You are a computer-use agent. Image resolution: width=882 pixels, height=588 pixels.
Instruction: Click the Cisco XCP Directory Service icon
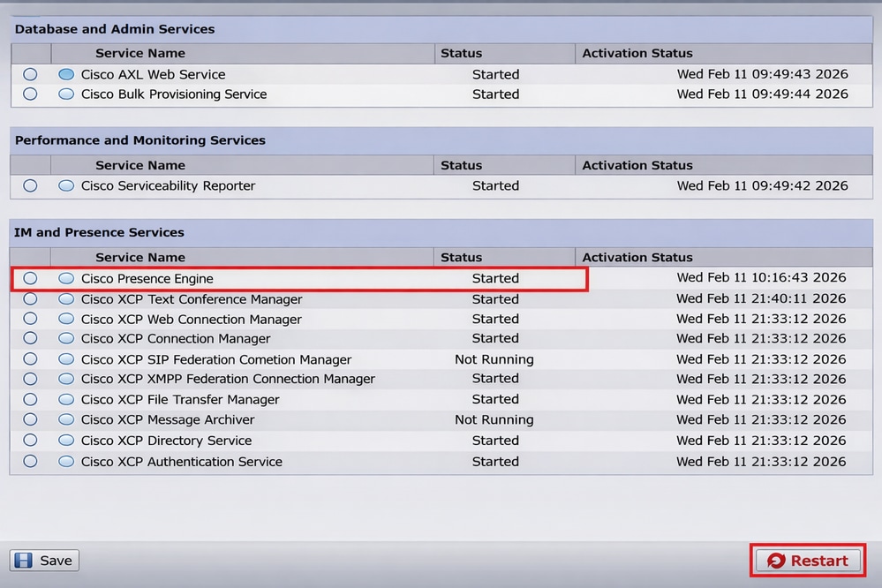click(66, 441)
